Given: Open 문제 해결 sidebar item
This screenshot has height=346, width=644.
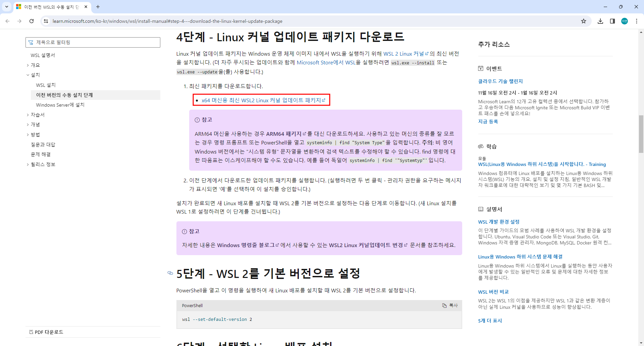Looking at the screenshot, I should pyautogui.click(x=41, y=154).
